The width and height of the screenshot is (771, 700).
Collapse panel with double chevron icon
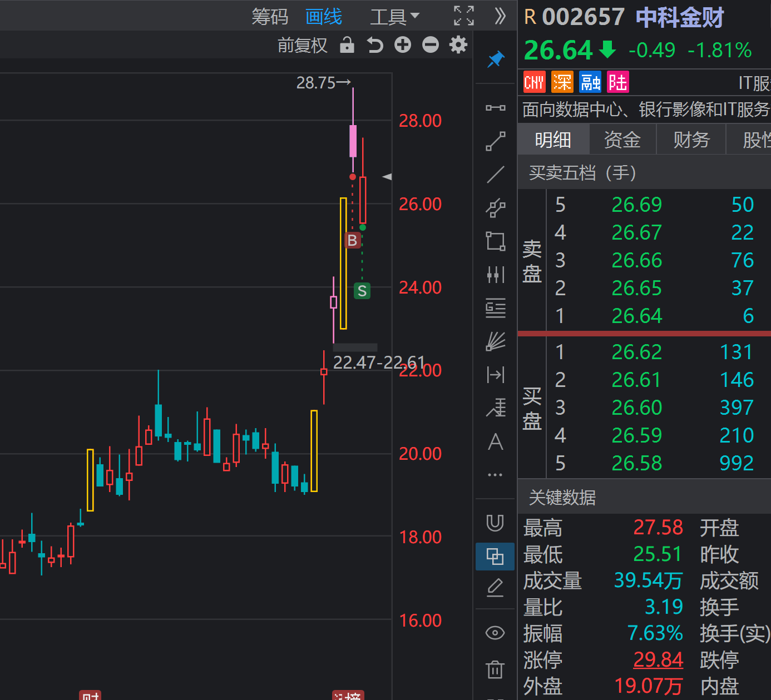click(x=500, y=16)
